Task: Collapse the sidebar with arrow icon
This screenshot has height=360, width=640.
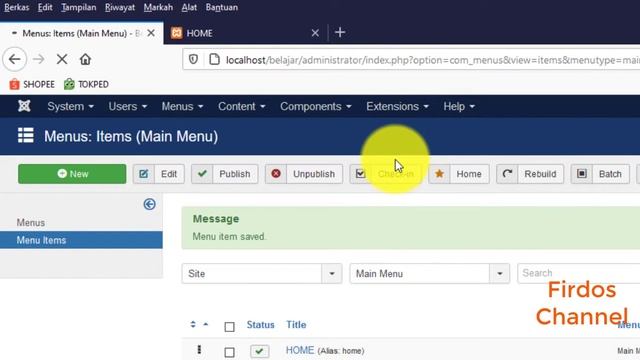Action: click(x=149, y=204)
